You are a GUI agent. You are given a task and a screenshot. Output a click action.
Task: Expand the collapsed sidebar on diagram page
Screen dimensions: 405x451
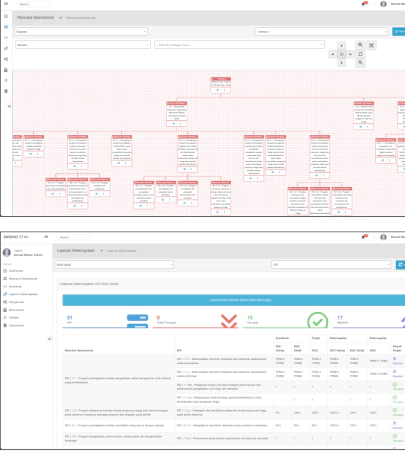click(9, 106)
